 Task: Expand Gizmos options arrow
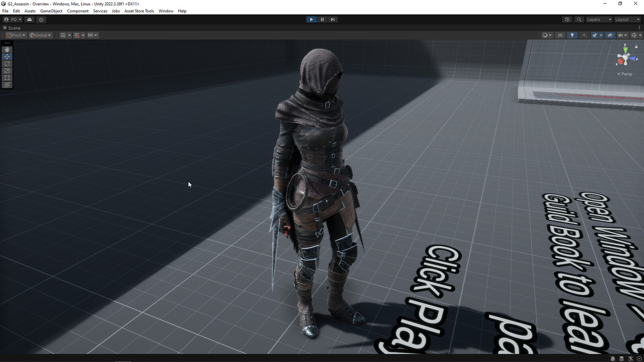640,35
